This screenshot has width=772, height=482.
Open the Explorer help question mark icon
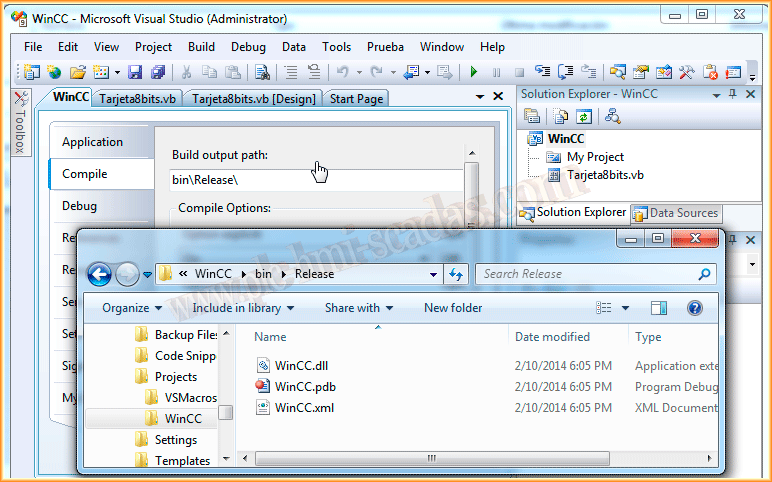point(695,308)
